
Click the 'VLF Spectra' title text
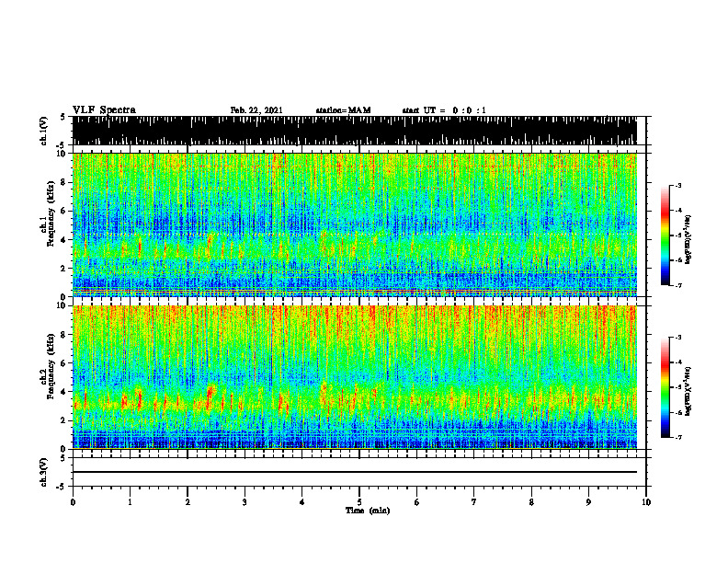coord(104,110)
